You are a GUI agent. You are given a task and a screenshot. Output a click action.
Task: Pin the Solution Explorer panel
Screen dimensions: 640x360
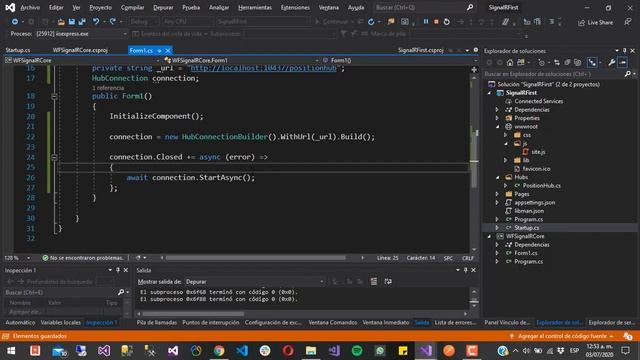click(x=624, y=51)
